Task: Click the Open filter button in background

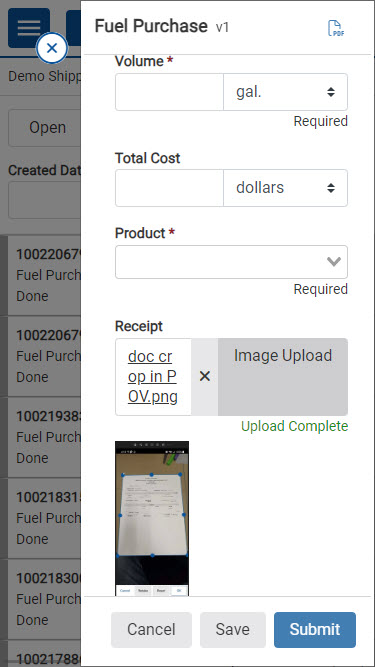Action: coord(45,128)
